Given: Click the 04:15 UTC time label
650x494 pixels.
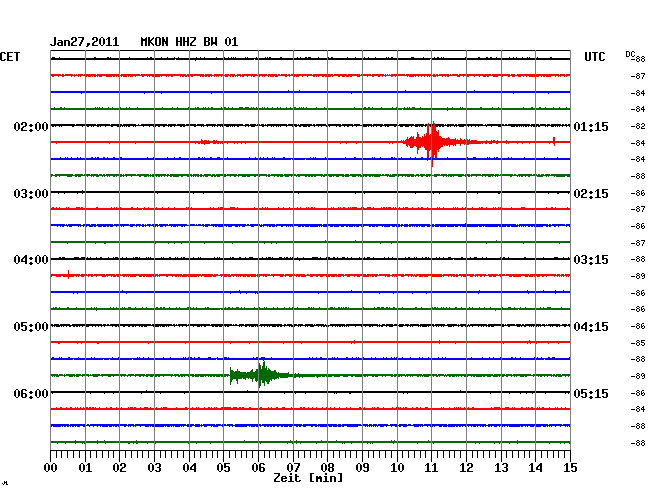Looking at the screenshot, I should 591,327.
